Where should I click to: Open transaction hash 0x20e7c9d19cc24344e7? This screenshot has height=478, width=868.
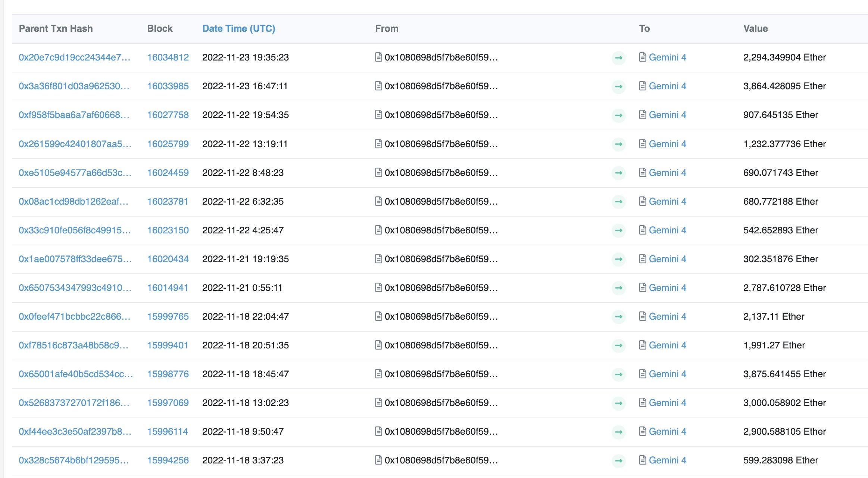(x=74, y=58)
